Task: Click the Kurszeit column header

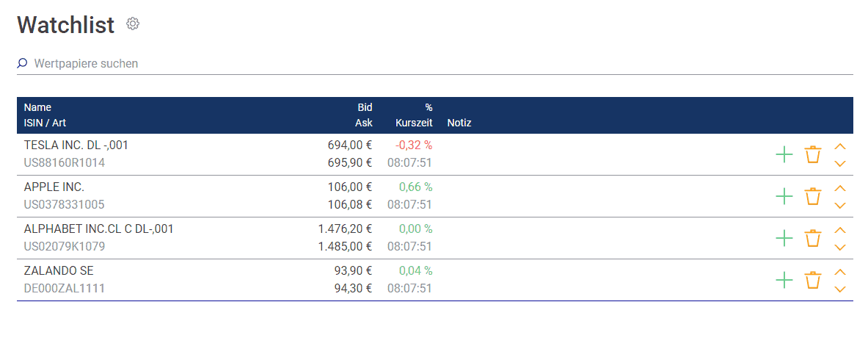Action: point(414,123)
